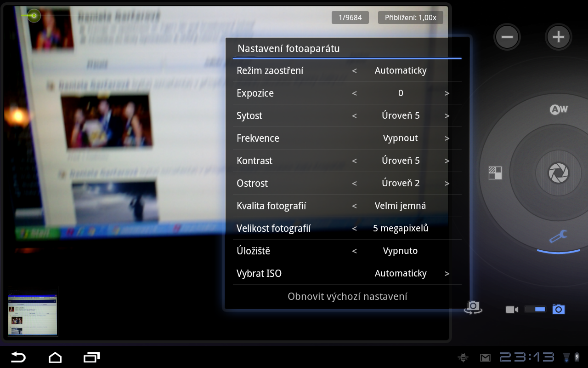The width and height of the screenshot is (588, 368).
Task: Tap the zoom in plus button
Action: tap(558, 37)
